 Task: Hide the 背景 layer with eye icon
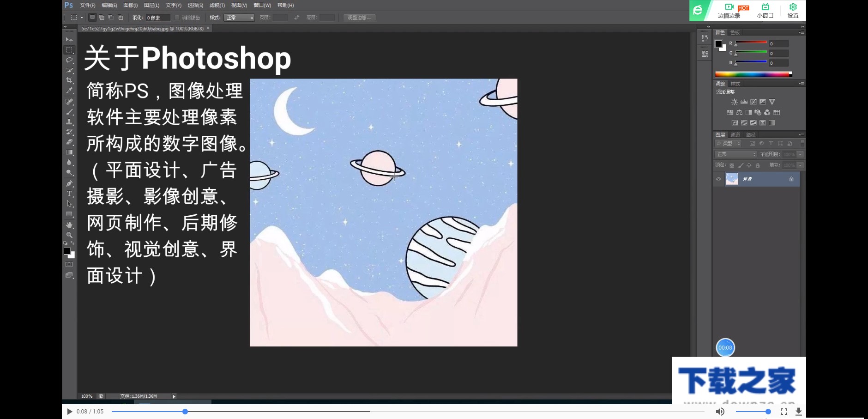coord(718,179)
